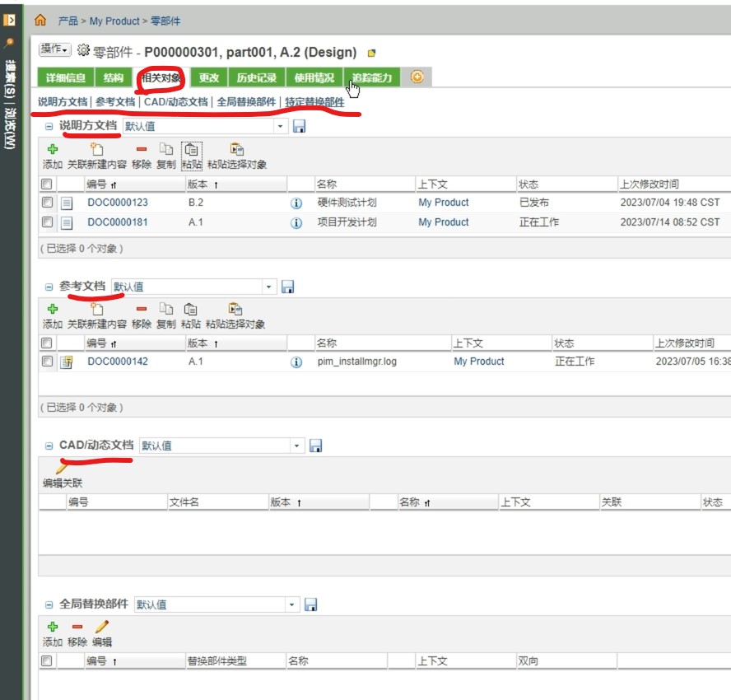Save CAD/动态文档 table view with disk icon
Viewport: 731px width, 700px height.
(315, 446)
